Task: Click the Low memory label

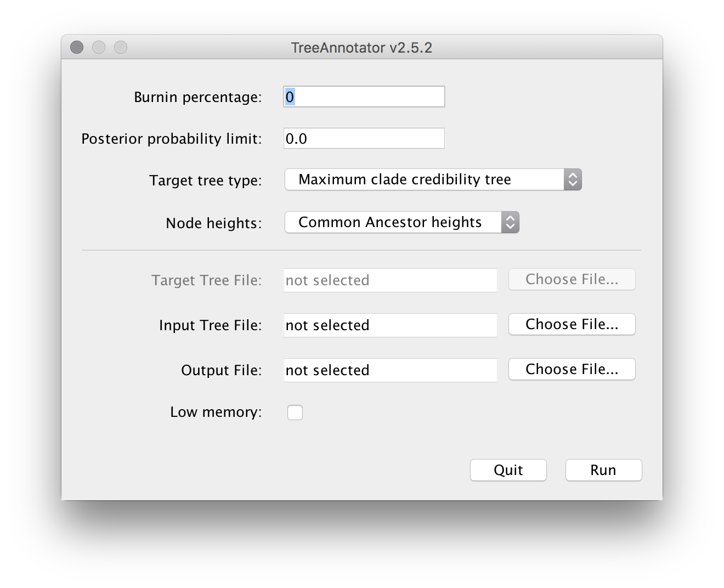Action: point(216,412)
